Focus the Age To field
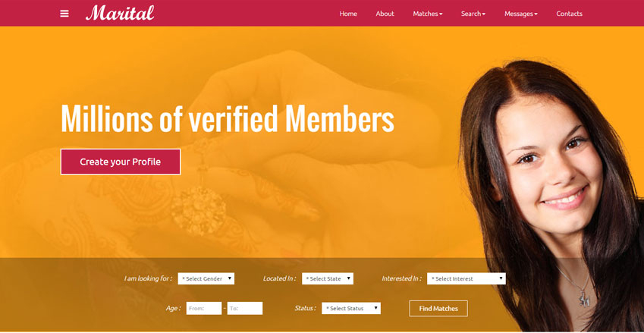Image resolution: width=644 pixels, height=333 pixels. pyautogui.click(x=245, y=309)
